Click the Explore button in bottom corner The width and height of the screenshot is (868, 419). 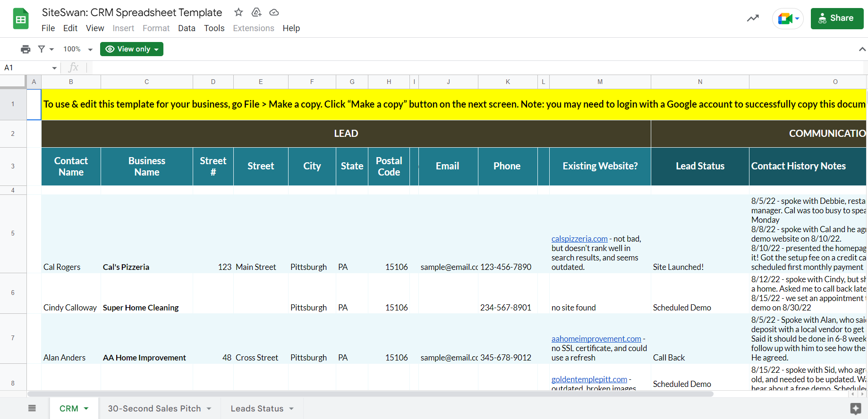[x=855, y=409]
